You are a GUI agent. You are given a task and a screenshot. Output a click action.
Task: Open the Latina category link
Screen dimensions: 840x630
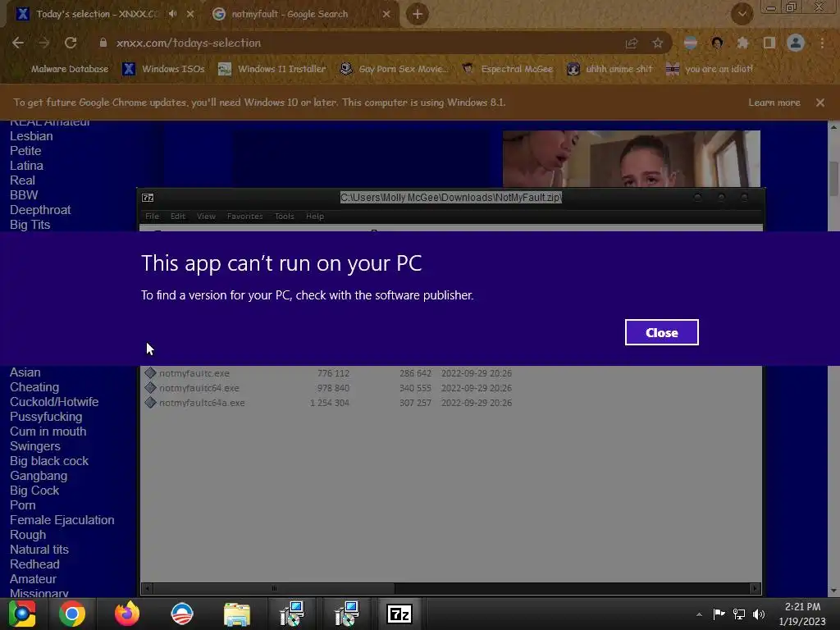[26, 166]
